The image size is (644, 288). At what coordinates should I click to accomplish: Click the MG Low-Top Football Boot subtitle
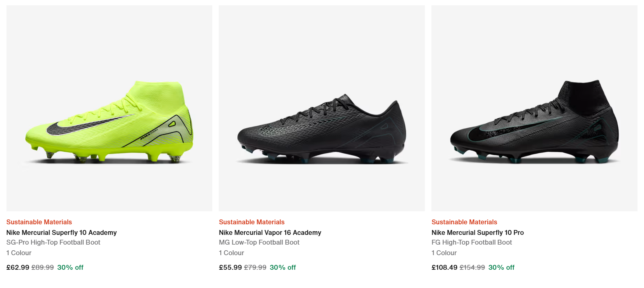click(259, 242)
